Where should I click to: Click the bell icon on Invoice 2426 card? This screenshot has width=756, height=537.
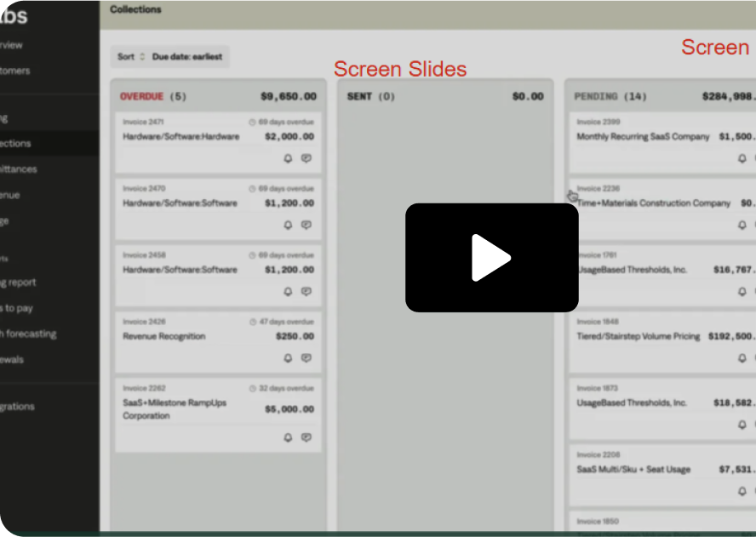point(288,357)
